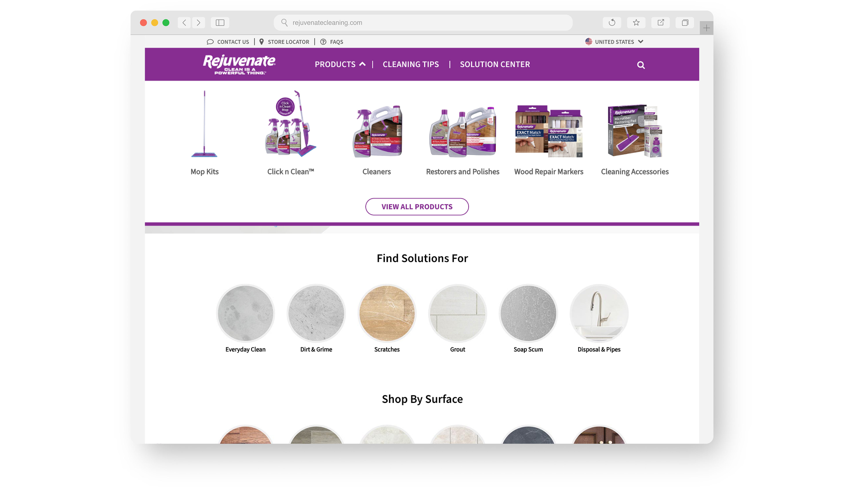The height and width of the screenshot is (504, 844).
Task: Click View All Products button
Action: pyautogui.click(x=417, y=207)
